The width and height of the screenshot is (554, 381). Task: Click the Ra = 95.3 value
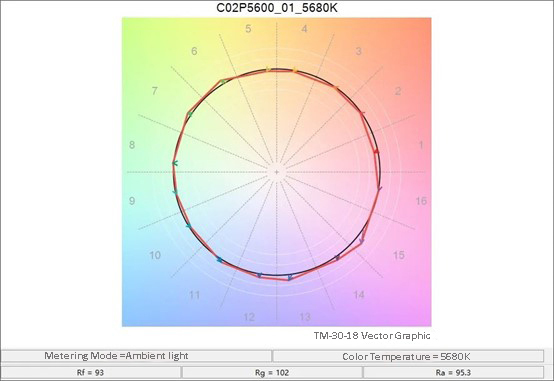(453, 373)
